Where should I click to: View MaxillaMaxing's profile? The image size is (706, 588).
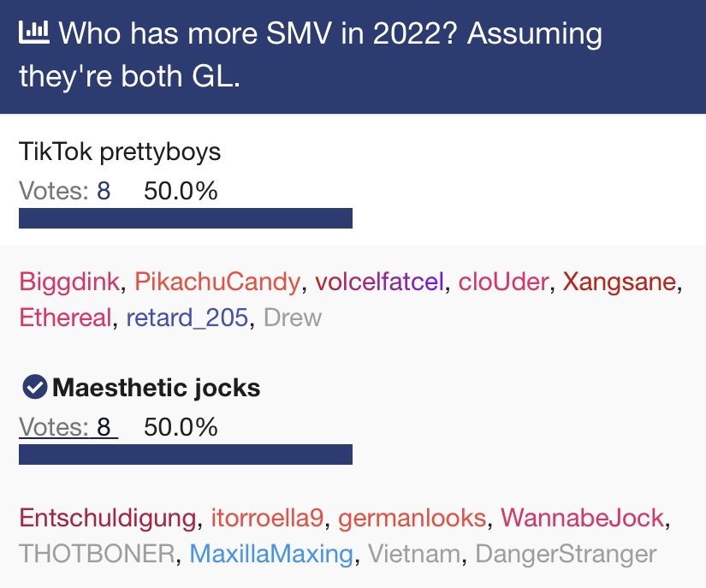click(x=271, y=553)
